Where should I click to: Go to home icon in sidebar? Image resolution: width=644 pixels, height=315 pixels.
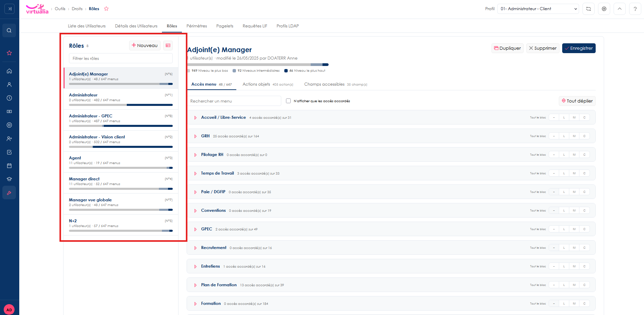point(9,71)
